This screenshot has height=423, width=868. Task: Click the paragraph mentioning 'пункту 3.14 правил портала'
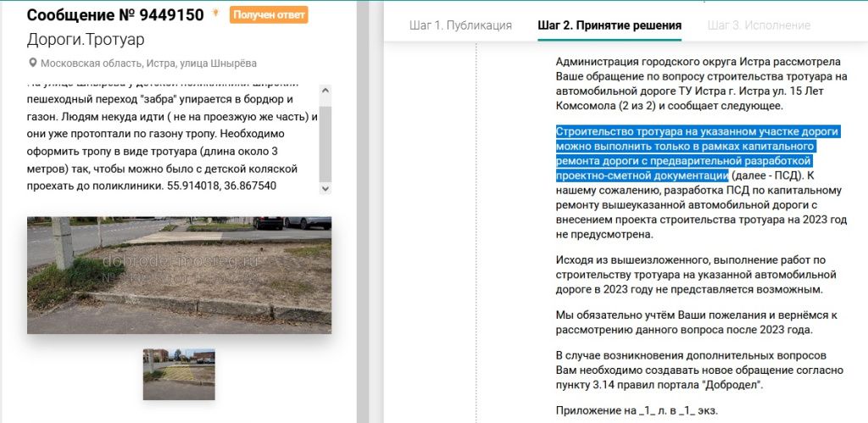click(x=697, y=370)
